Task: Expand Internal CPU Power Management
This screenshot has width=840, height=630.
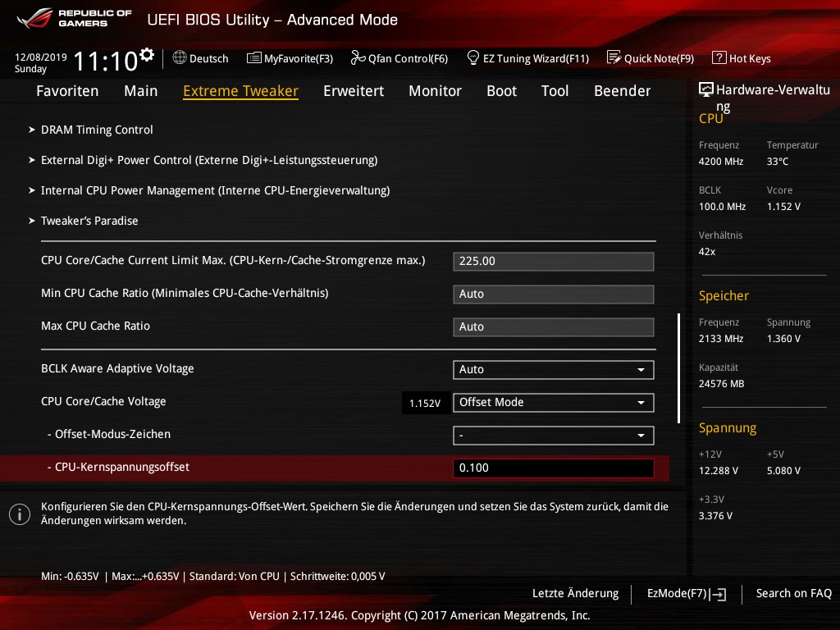Action: click(216, 190)
